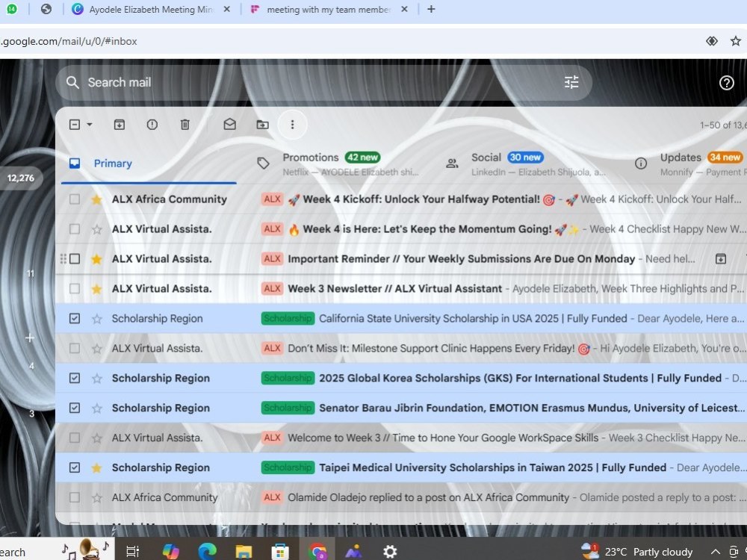The height and width of the screenshot is (560, 747).
Task: Close the meeting with my team member tab
Action: pos(404,9)
